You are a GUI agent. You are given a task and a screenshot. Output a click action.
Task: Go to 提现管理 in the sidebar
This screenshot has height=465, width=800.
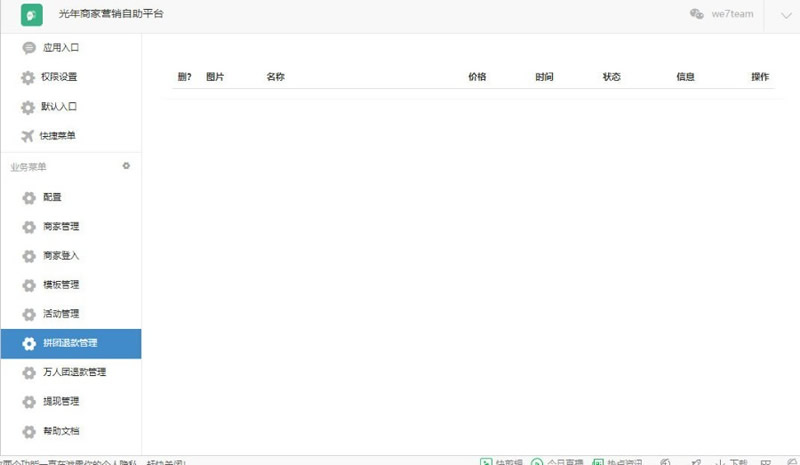tap(61, 402)
